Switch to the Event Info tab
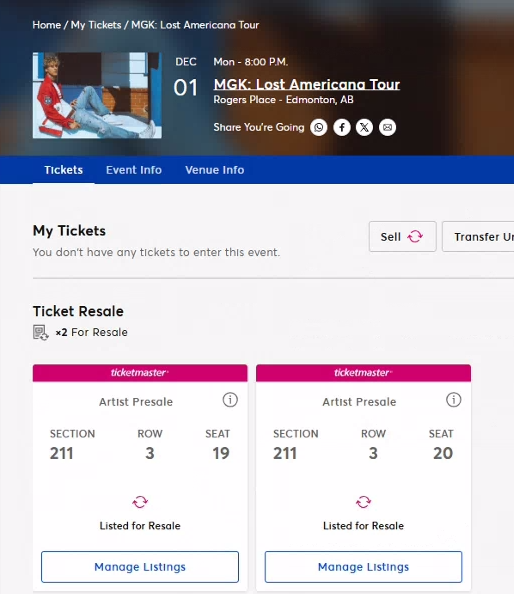This screenshot has height=594, width=514. [x=134, y=170]
